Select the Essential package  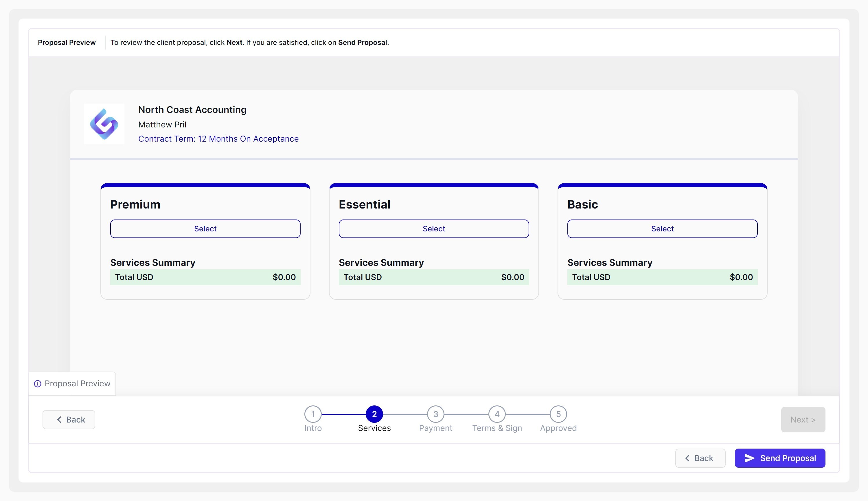point(433,229)
